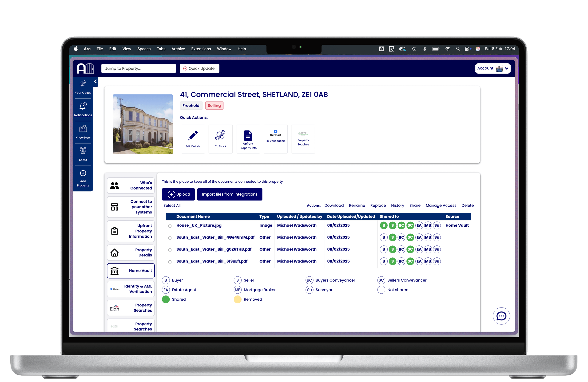Click the Upload button
Image resolution: width=588 pixels, height=382 pixels.
click(178, 194)
